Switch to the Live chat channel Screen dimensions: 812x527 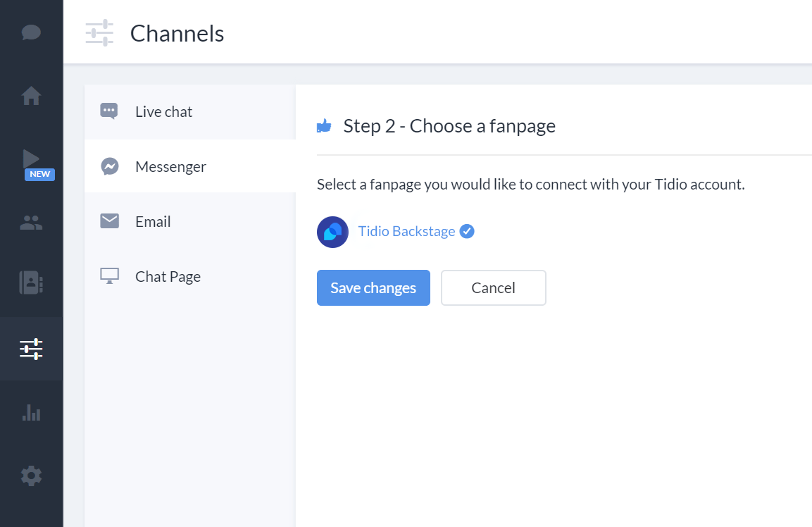click(x=190, y=112)
